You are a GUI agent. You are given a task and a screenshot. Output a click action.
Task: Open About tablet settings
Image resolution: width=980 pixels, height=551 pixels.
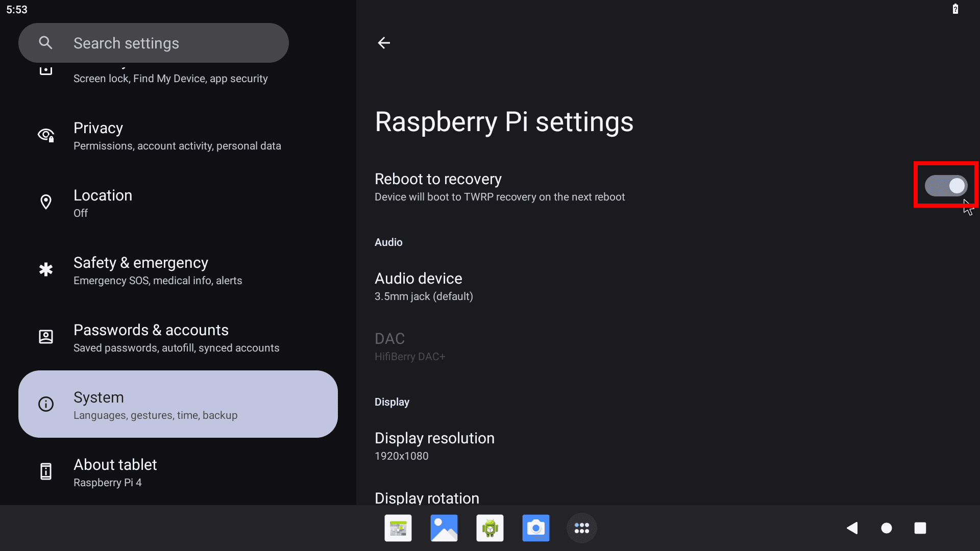point(178,472)
